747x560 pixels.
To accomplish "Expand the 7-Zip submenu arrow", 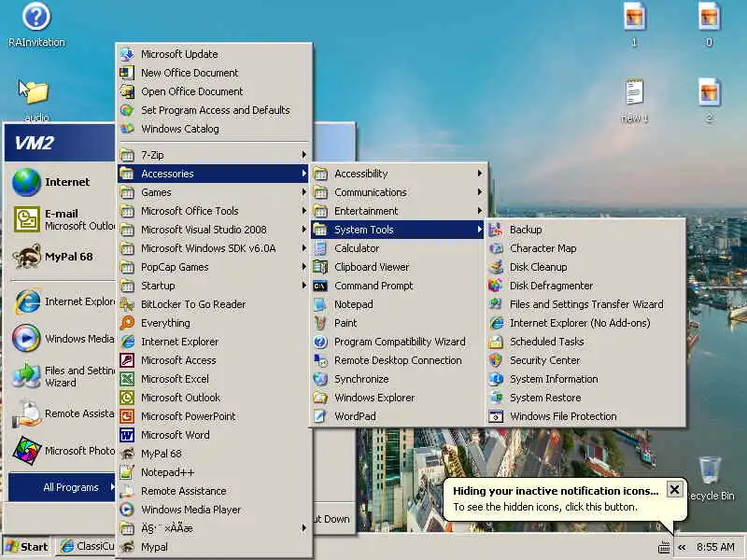I will click(303, 155).
